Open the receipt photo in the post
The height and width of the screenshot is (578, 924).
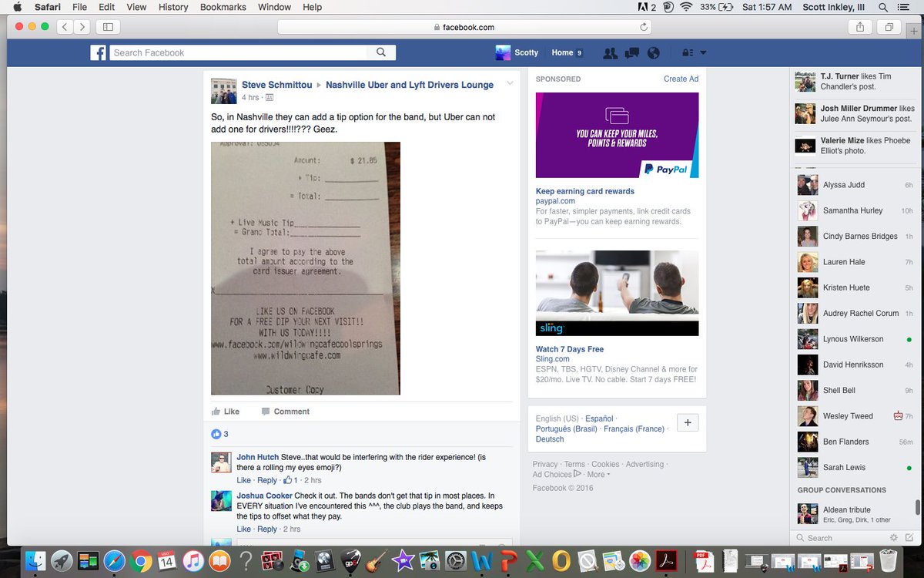[x=306, y=268]
